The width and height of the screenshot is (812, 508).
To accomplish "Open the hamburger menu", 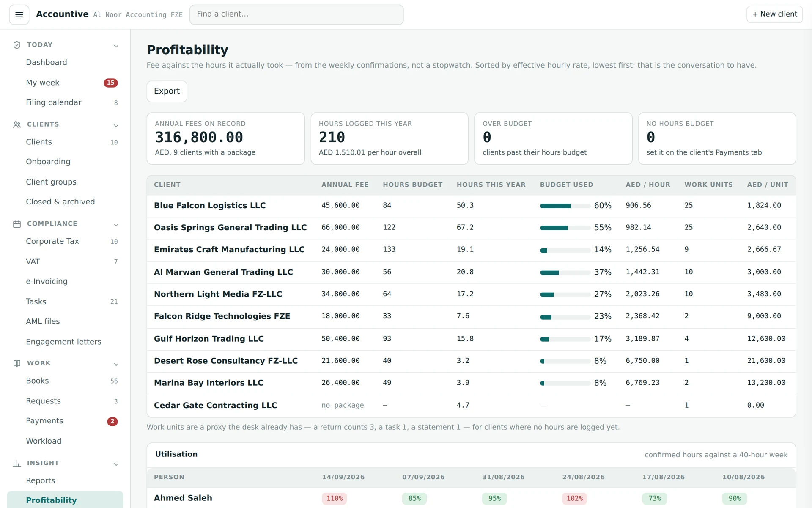I will click(x=19, y=14).
